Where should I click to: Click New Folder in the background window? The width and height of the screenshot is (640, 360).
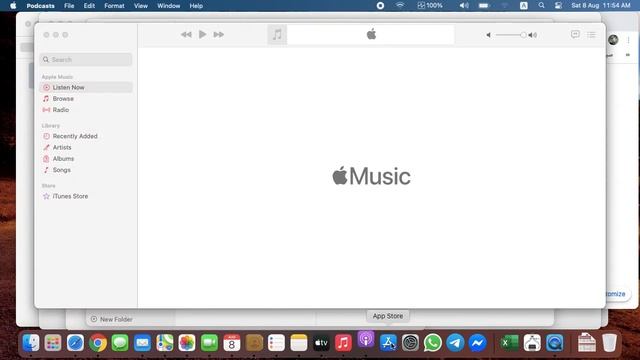click(111, 319)
